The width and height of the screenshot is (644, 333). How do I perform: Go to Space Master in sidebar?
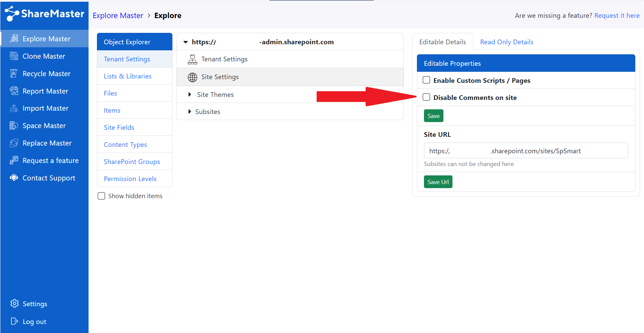[44, 125]
